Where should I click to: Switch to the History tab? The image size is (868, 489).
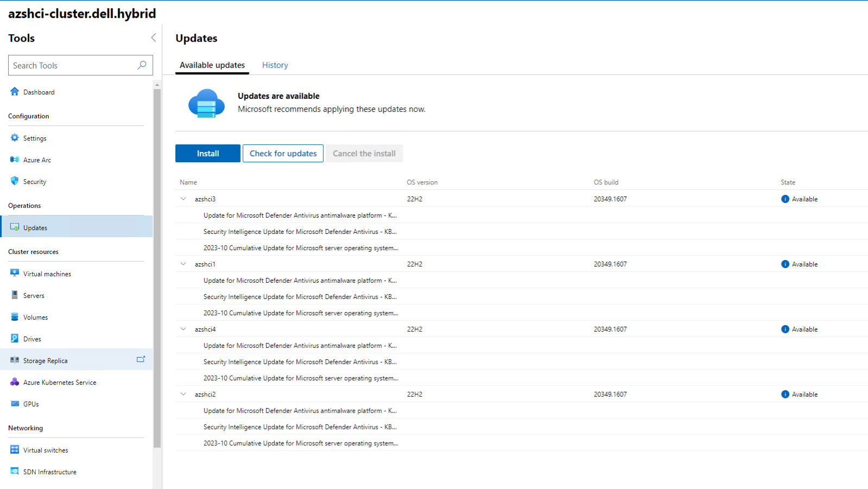(x=275, y=65)
